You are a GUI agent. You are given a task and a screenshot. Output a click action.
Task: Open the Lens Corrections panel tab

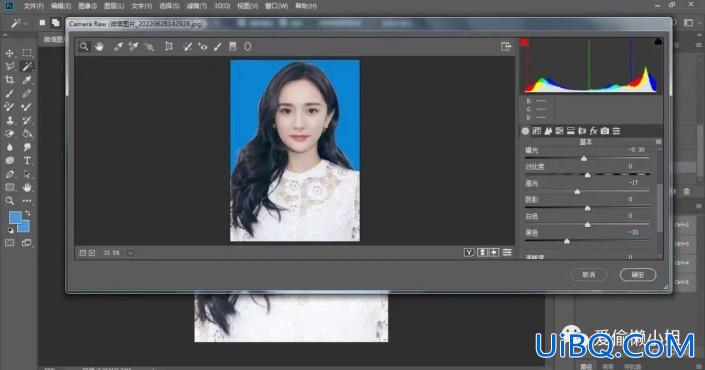click(x=582, y=131)
